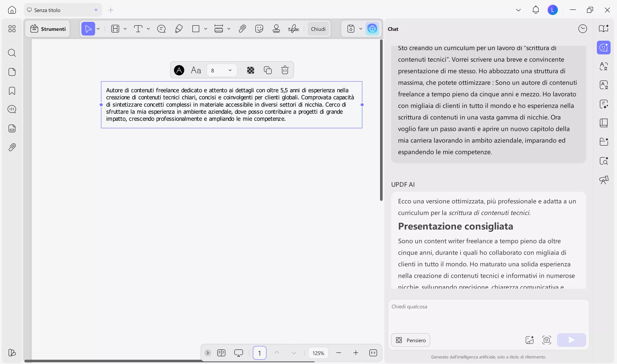Select the stamp tool in toolbar
This screenshot has height=364, width=617.
click(x=276, y=29)
